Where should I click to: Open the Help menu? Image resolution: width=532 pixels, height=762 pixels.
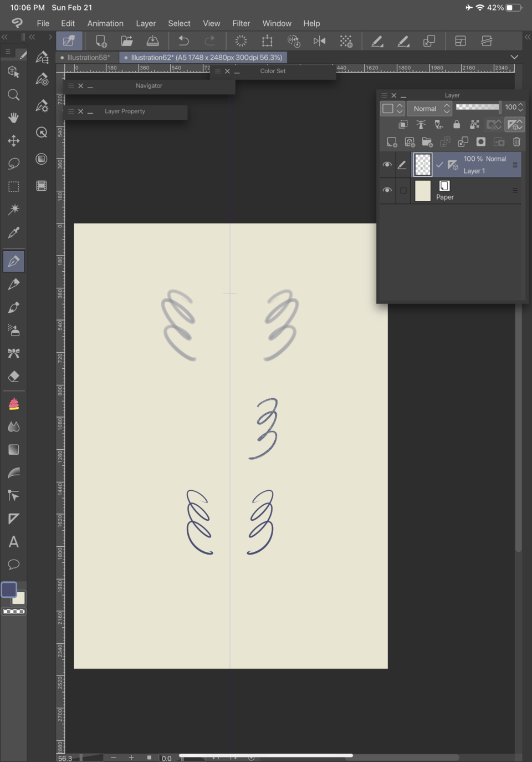tap(311, 23)
